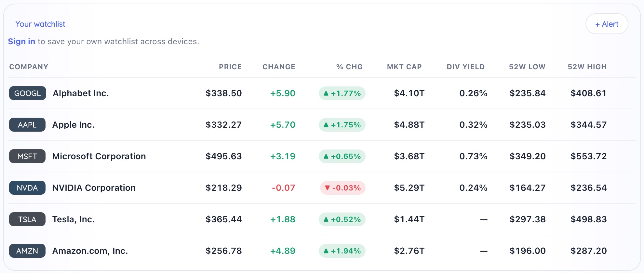This screenshot has height=273, width=644.
Task: Select the AAPL ticker badge
Action: (x=27, y=125)
